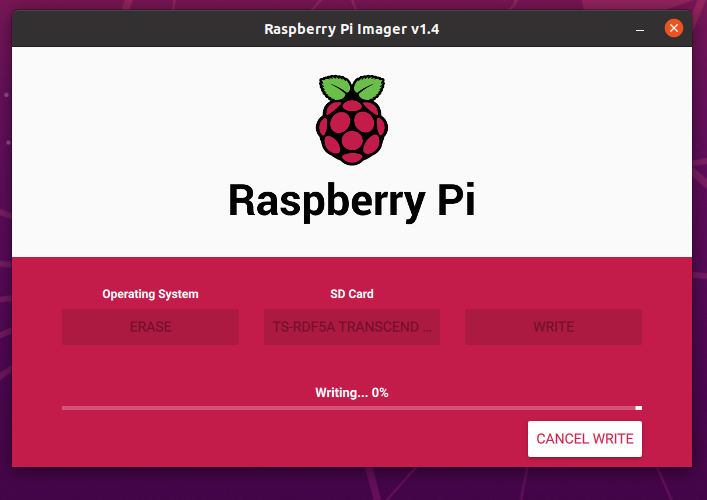This screenshot has height=500, width=707.
Task: Click the disabled WRITE button
Action: tap(553, 327)
